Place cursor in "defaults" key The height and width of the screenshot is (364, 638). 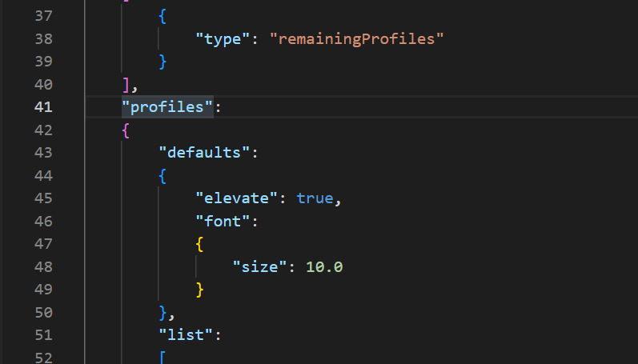click(204, 153)
